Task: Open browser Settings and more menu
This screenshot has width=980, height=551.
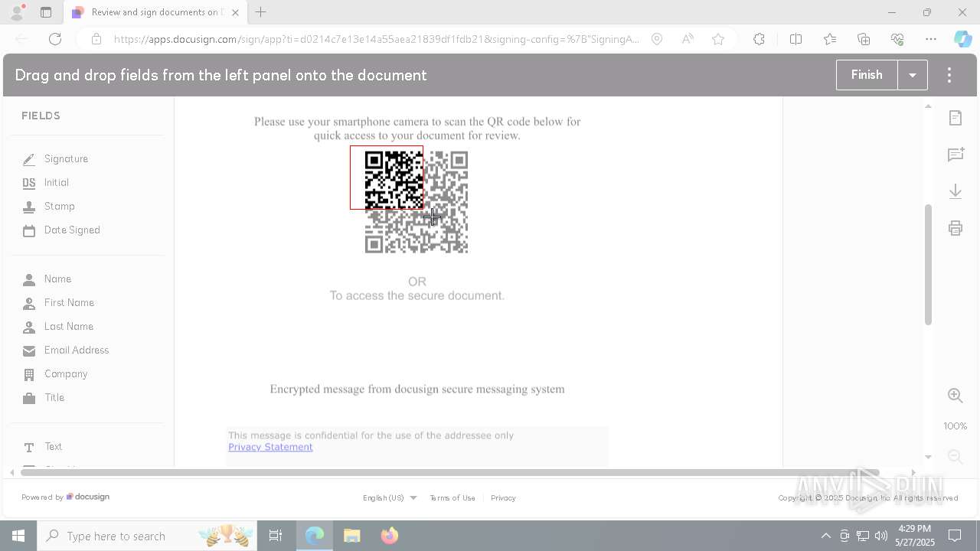Action: [931, 39]
